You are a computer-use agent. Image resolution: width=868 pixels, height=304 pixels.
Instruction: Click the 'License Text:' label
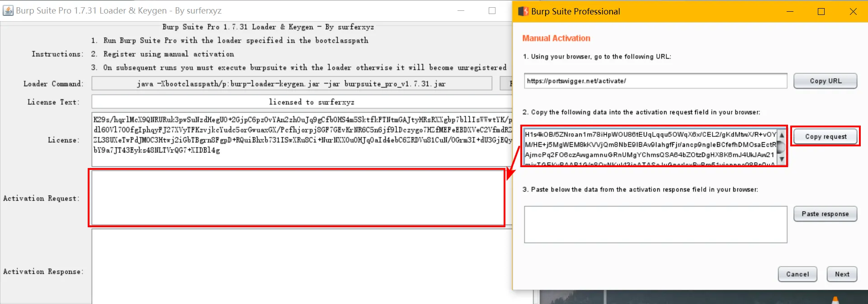click(x=53, y=102)
